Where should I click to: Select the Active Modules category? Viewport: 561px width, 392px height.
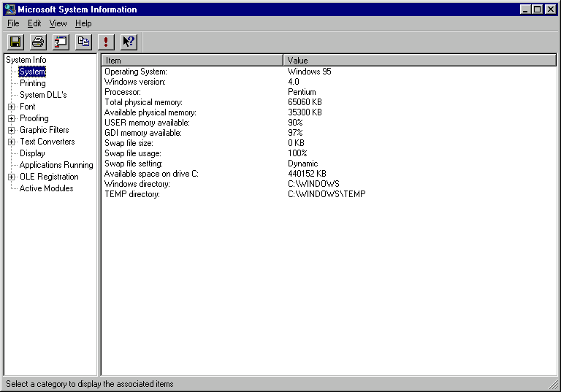(46, 188)
